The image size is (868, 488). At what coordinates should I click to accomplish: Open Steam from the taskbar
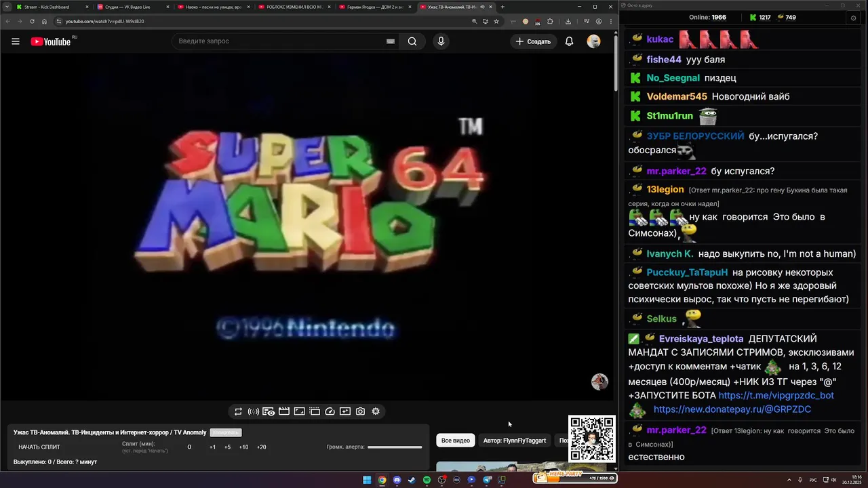pyautogui.click(x=412, y=480)
